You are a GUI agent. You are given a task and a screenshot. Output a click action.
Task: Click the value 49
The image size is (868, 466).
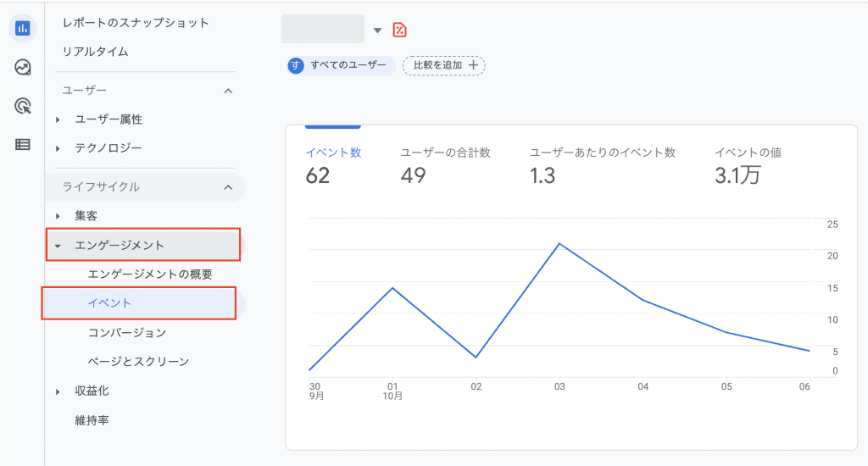pos(414,176)
